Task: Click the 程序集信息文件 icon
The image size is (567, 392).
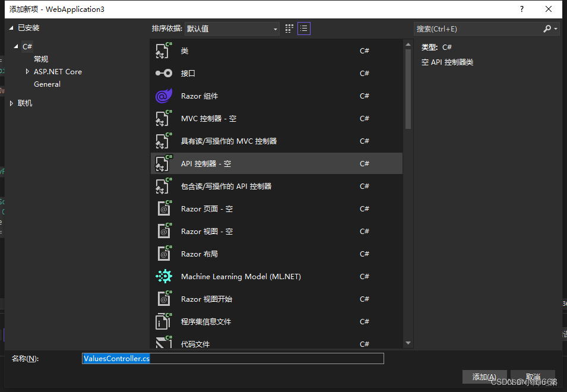Action: coord(163,321)
